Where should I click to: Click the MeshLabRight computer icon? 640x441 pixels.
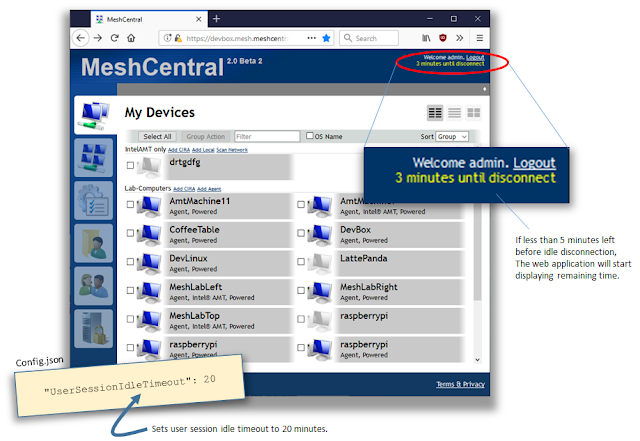[321, 292]
